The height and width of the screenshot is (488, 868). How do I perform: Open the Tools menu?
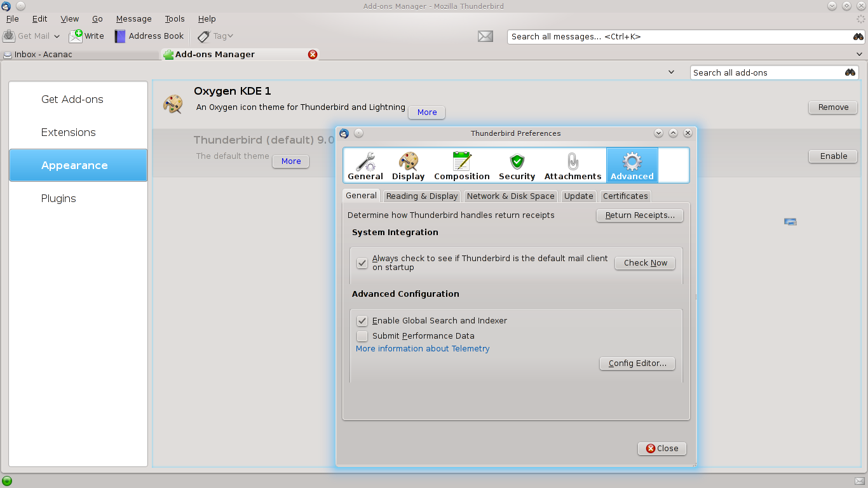(x=175, y=19)
